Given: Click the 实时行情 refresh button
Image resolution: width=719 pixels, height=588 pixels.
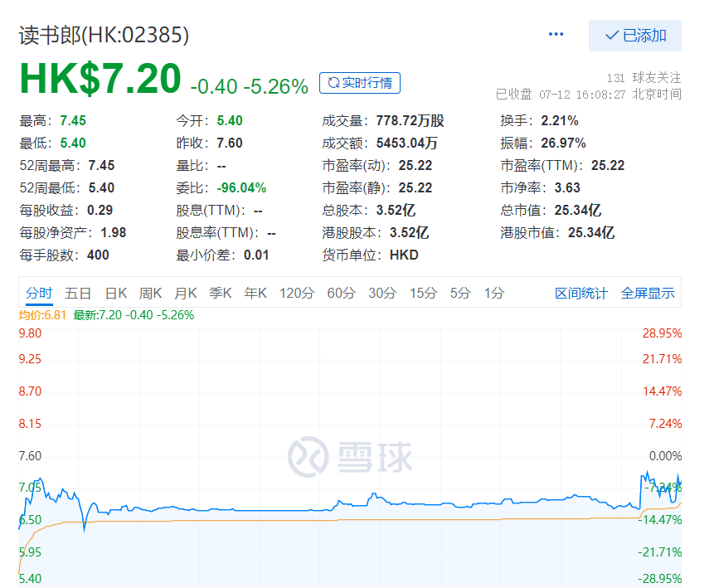Looking at the screenshot, I should pos(360,83).
